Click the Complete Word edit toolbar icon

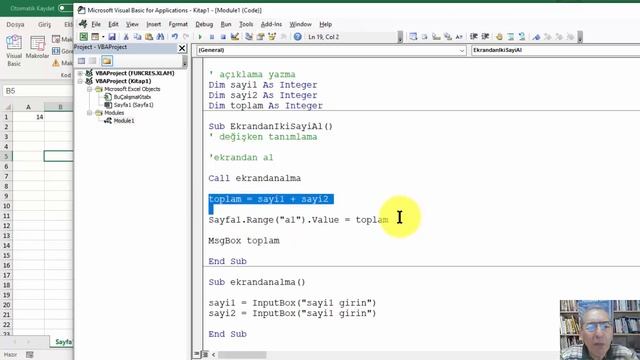(x=459, y=37)
